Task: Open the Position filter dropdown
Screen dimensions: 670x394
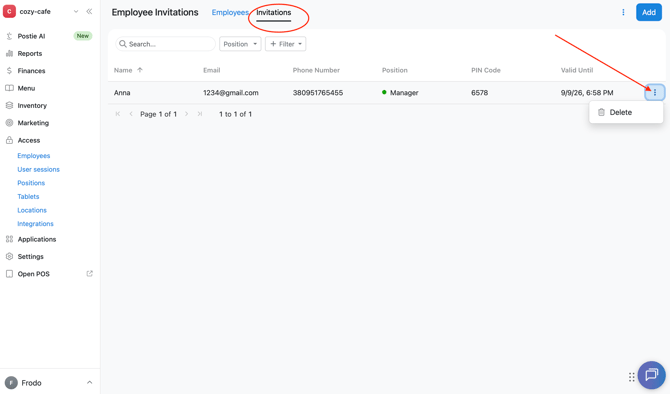Action: 240,44
